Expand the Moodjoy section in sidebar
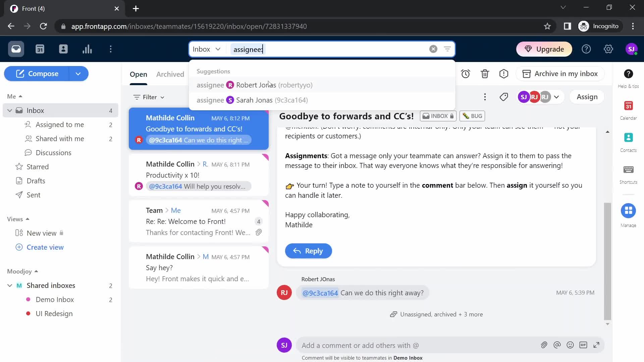Viewport: 644px width, 362px height. [x=36, y=271]
